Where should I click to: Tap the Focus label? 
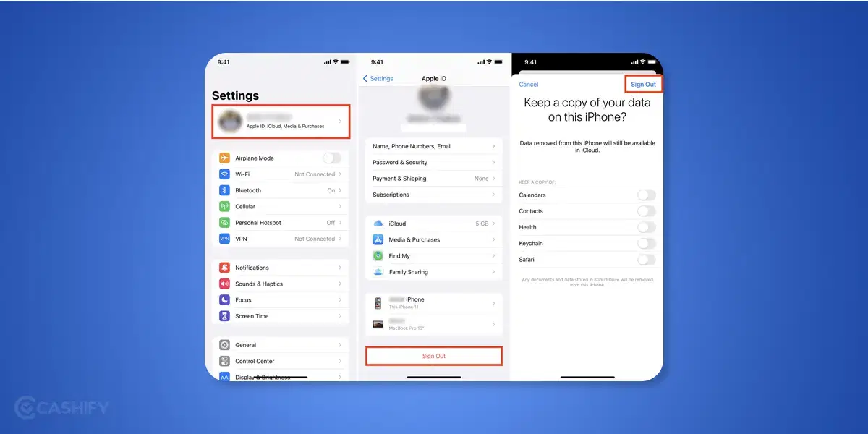pyautogui.click(x=243, y=299)
